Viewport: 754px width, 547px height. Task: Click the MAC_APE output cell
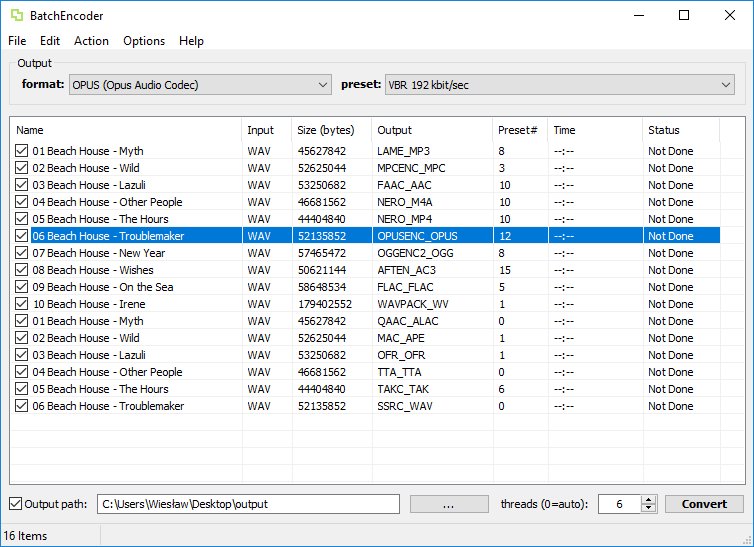(x=401, y=338)
